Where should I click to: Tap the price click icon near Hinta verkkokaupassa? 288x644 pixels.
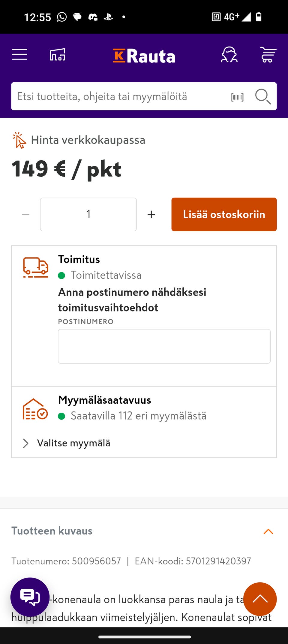[x=19, y=140]
